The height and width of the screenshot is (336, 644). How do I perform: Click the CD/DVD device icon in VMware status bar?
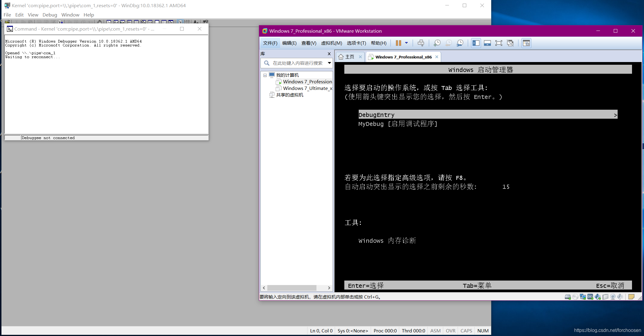click(x=575, y=297)
